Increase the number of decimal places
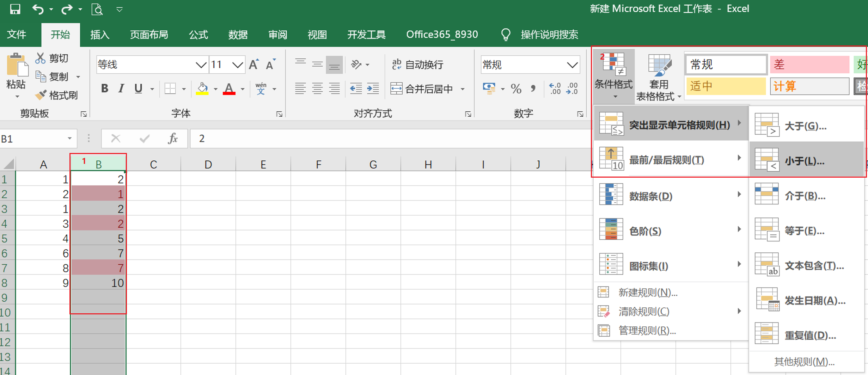Screen dimensions: 868x375 [x=555, y=88]
